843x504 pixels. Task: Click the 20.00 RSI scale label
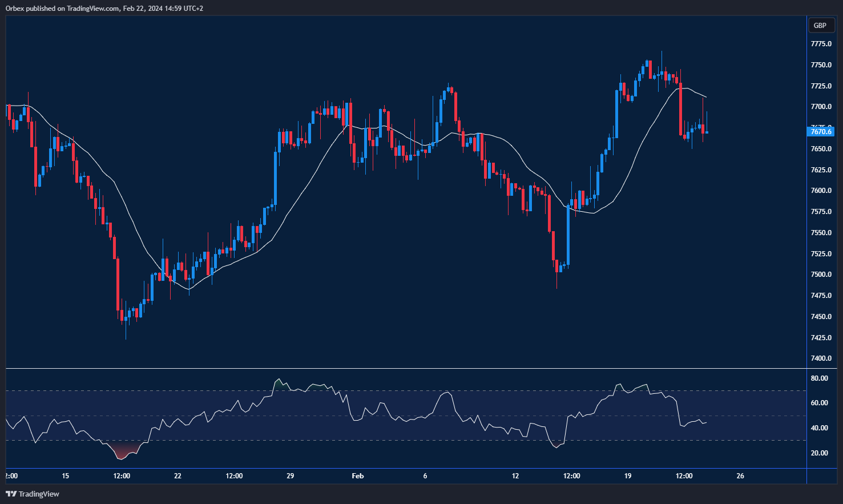pyautogui.click(x=820, y=453)
